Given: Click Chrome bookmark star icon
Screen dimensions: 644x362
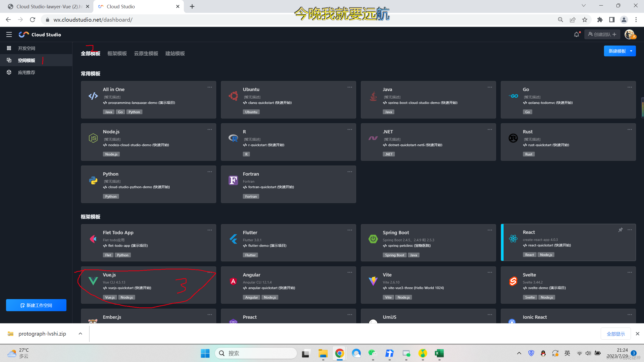Looking at the screenshot, I should point(585,20).
